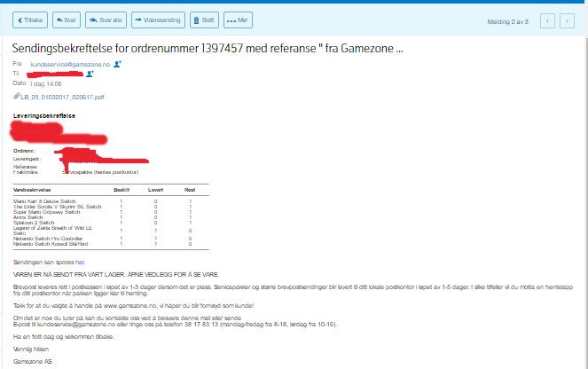Image resolution: width=588 pixels, height=369 pixels.
Task: Click the 'Arms Switch' row
Action: (x=111, y=217)
